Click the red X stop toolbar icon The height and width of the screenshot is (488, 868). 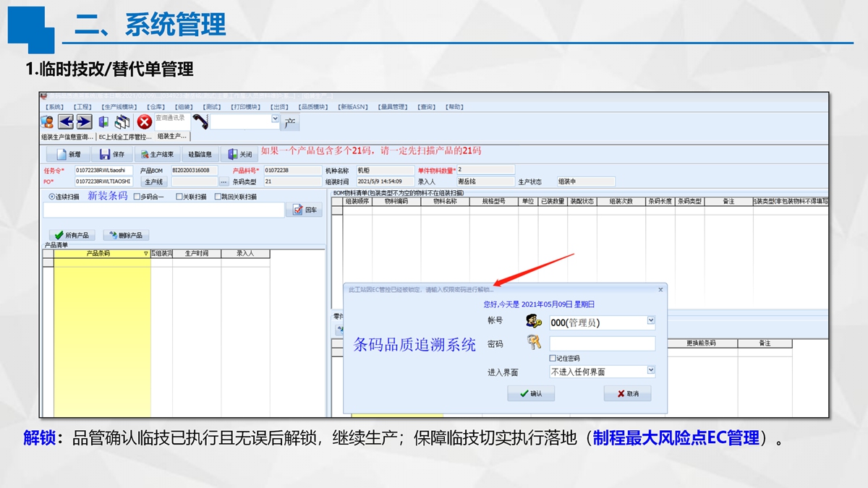point(145,122)
